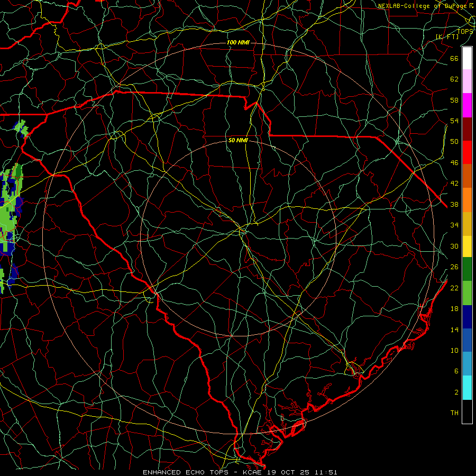Click the 62 legend value label
Image resolution: width=476 pixels, height=476 pixels.
pos(454,79)
